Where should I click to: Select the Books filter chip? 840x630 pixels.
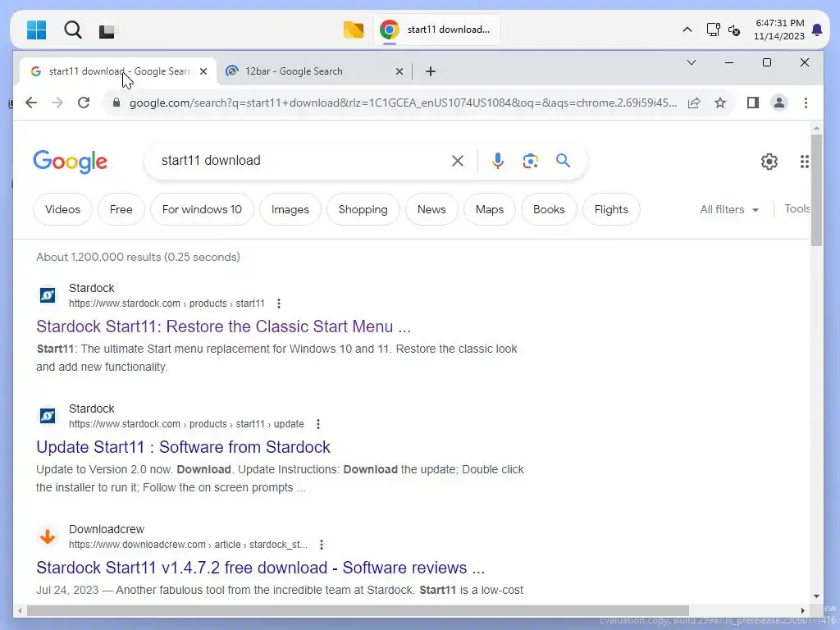[x=549, y=209]
